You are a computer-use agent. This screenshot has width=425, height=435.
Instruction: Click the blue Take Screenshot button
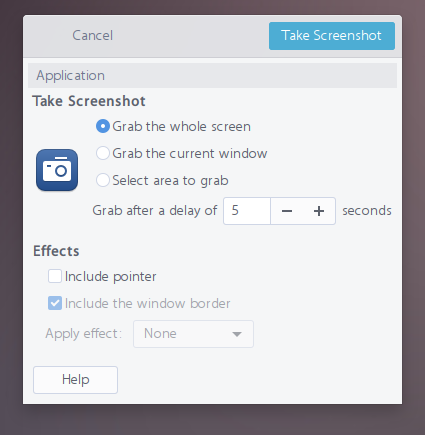[332, 36]
